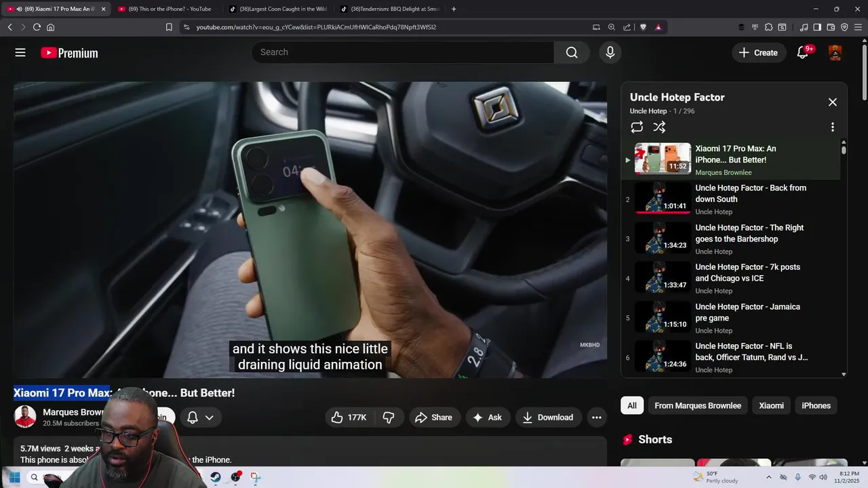Viewport: 868px width, 488px height.
Task: Select the 'All' filter chip
Action: point(632,405)
